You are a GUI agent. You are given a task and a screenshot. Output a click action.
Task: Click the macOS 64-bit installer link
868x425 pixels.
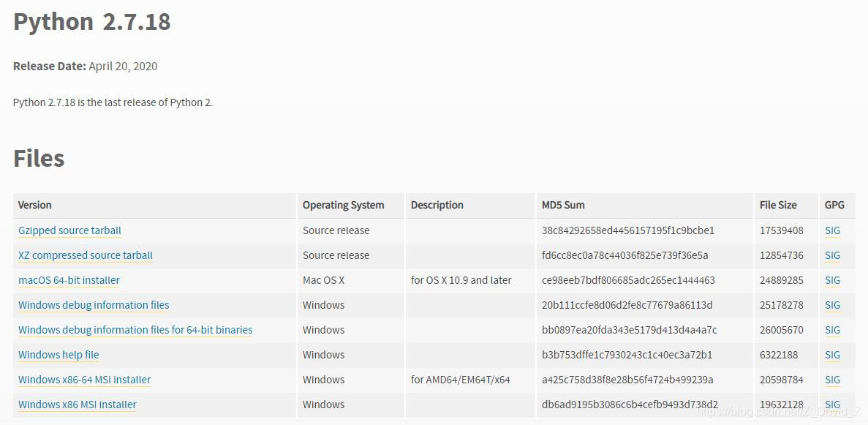point(69,280)
